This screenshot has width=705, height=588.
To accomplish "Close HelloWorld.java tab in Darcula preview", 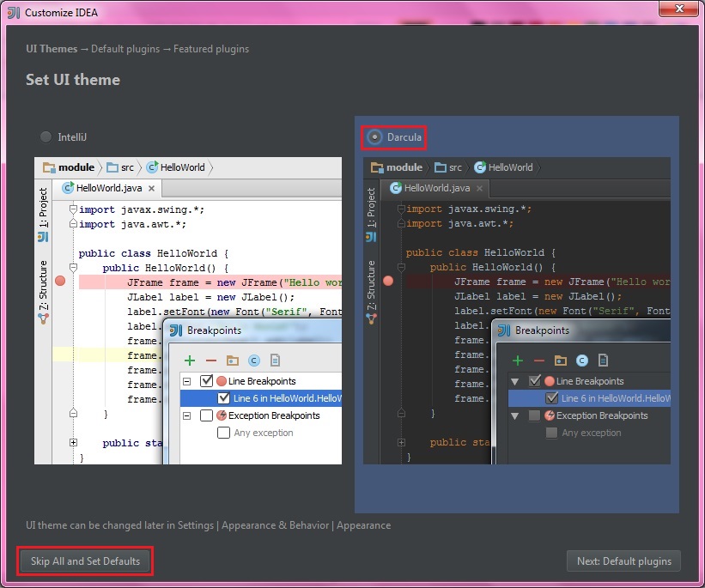I will [480, 188].
